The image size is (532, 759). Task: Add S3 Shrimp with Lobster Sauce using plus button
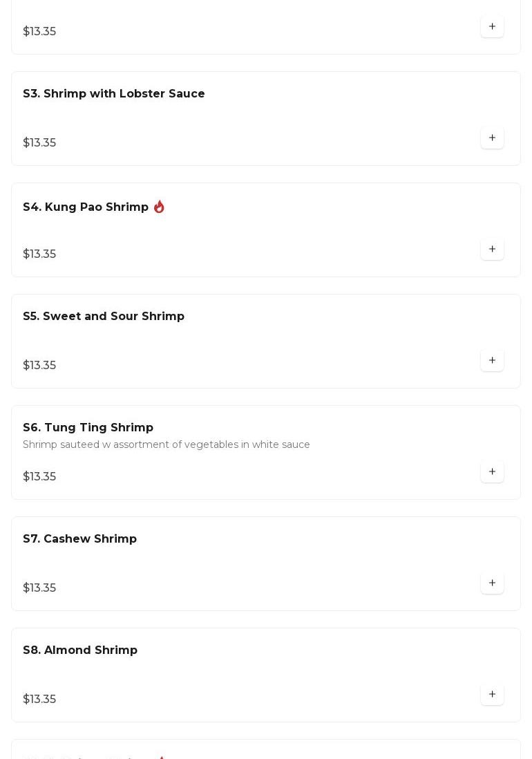point(492,138)
